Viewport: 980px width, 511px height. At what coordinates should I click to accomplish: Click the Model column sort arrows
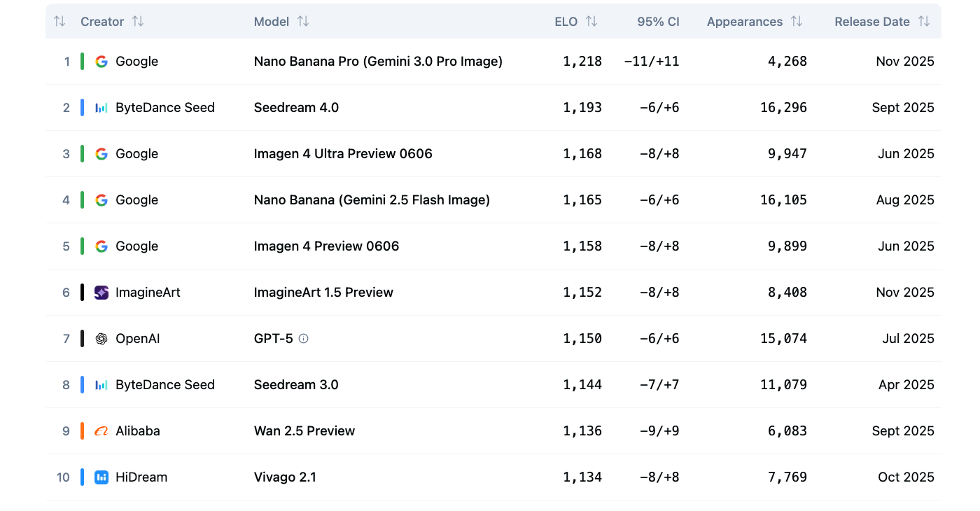[x=302, y=22]
